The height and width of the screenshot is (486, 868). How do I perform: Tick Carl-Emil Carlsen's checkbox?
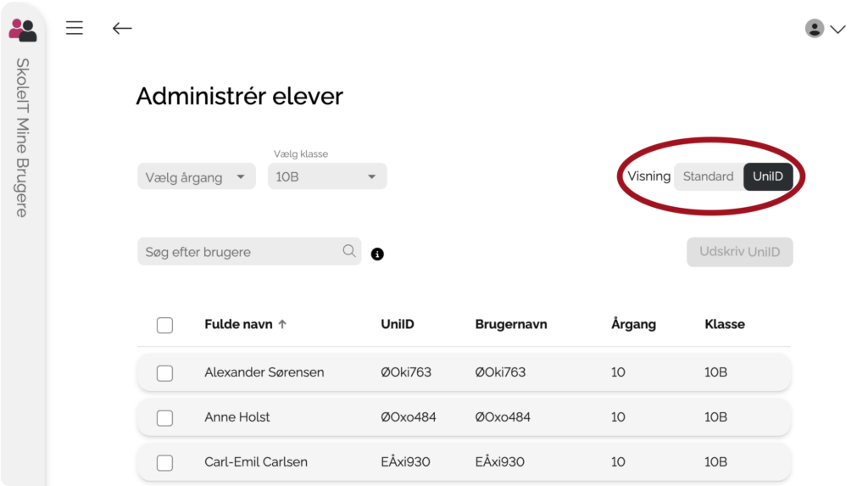(x=164, y=462)
